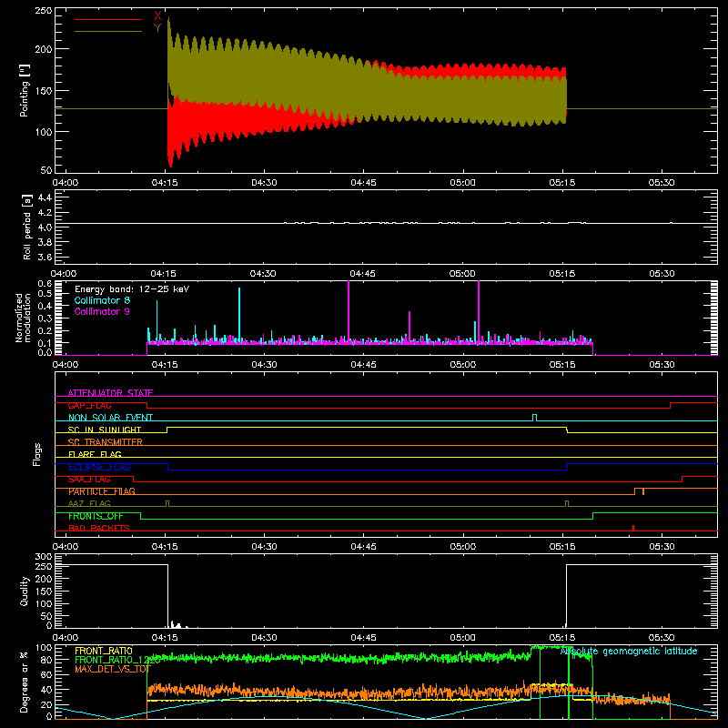Viewport: 728px width, 728px height.
Task: Select the 'Energy band: 12-25 keV' annotation
Action: [x=132, y=289]
